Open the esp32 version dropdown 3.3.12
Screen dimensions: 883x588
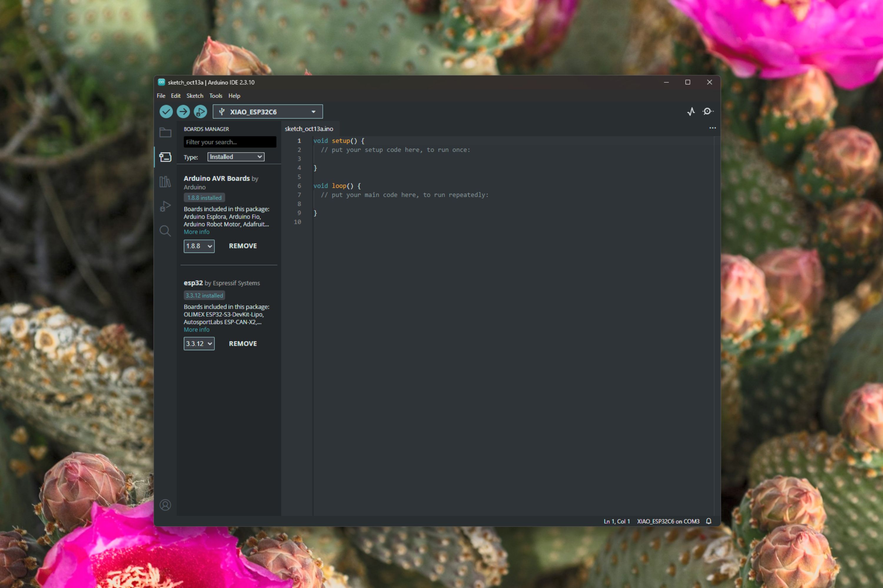point(199,343)
